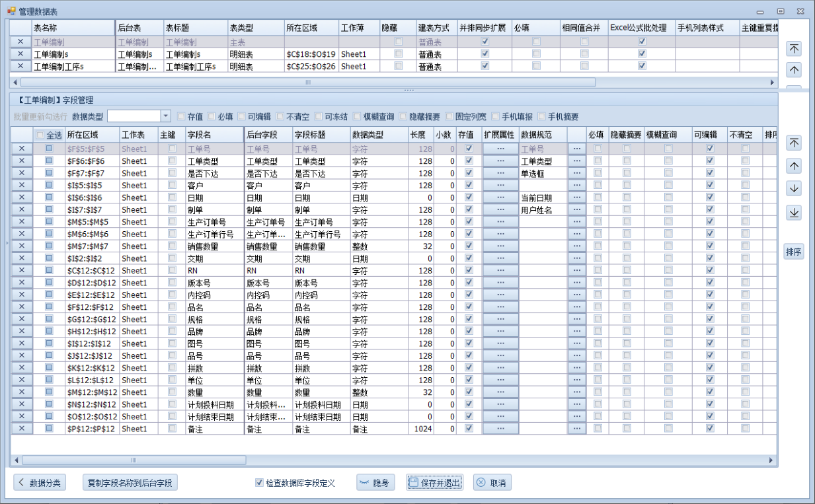Delete the 工单编制工序s table row
Image resolution: width=815 pixels, height=504 pixels.
[20, 66]
